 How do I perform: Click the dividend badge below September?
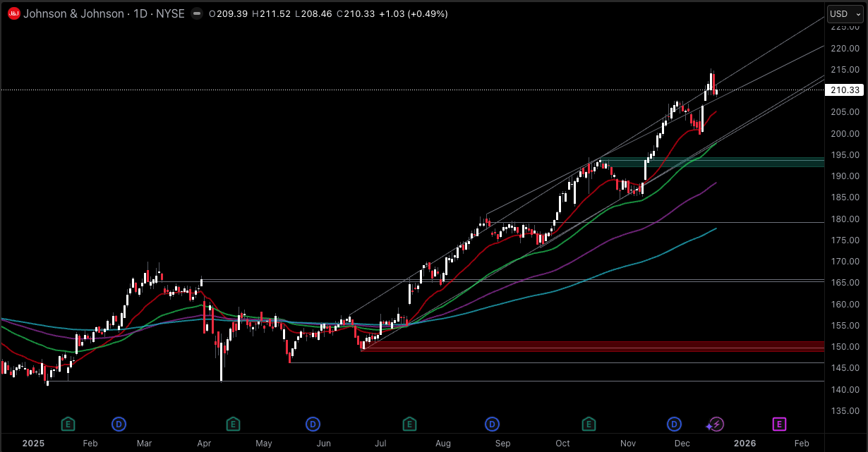pos(492,424)
